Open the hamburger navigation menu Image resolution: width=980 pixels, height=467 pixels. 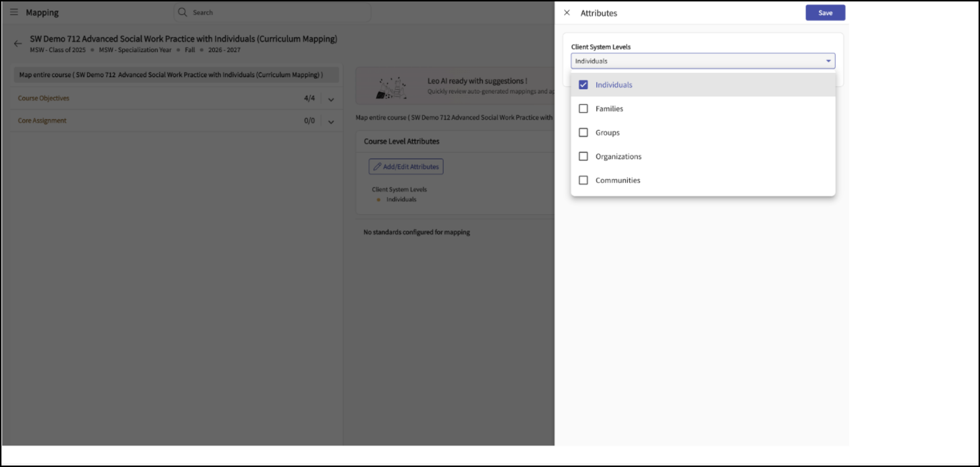[14, 12]
